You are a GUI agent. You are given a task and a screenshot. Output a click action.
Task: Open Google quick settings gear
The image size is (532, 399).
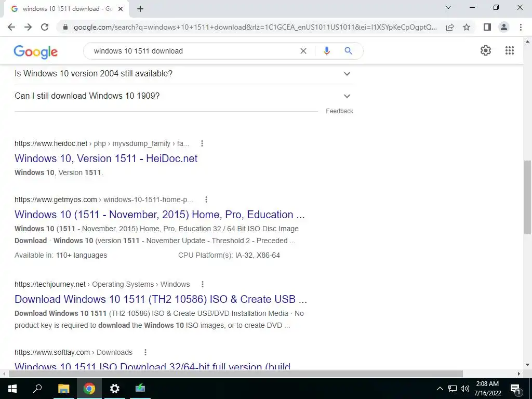[x=486, y=50]
